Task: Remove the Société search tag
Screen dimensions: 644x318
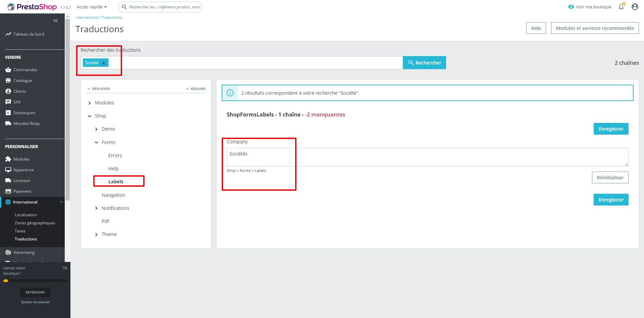Action: pyautogui.click(x=104, y=63)
